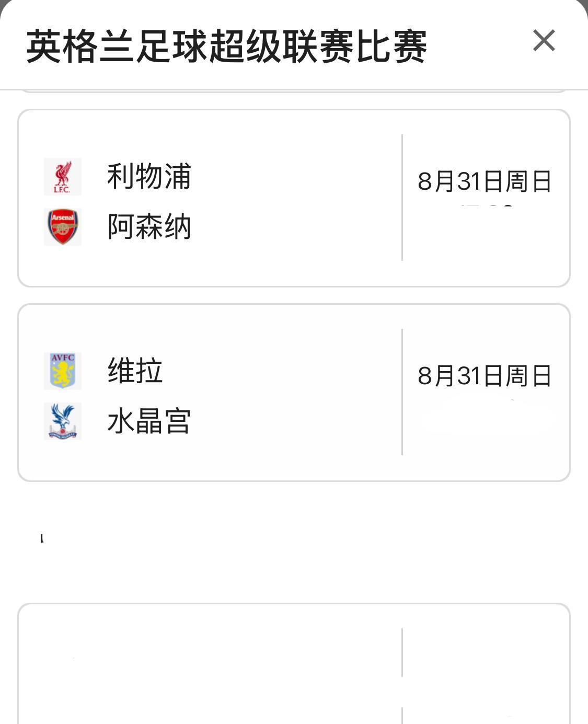Select the 阿森纳 team name
This screenshot has height=724, width=588.
[149, 227]
